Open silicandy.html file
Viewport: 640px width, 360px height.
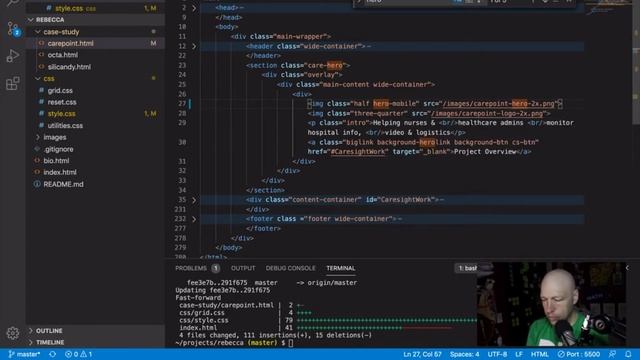(x=96, y=67)
